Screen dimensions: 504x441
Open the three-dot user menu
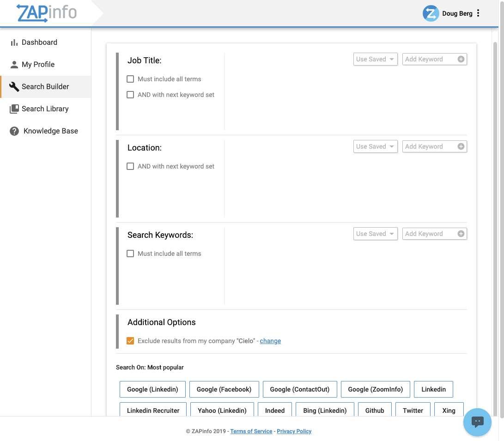[x=478, y=13]
